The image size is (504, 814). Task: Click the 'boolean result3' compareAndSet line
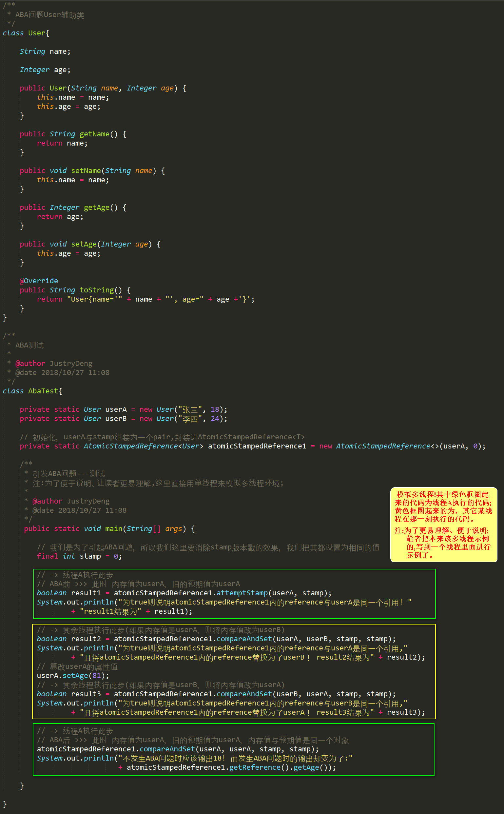pyautogui.click(x=216, y=694)
